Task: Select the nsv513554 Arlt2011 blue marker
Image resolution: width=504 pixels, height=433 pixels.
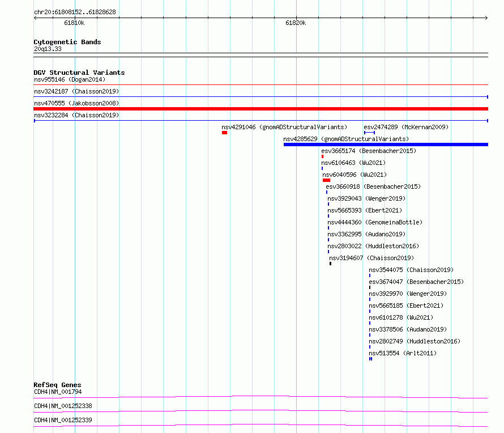Action: click(370, 359)
